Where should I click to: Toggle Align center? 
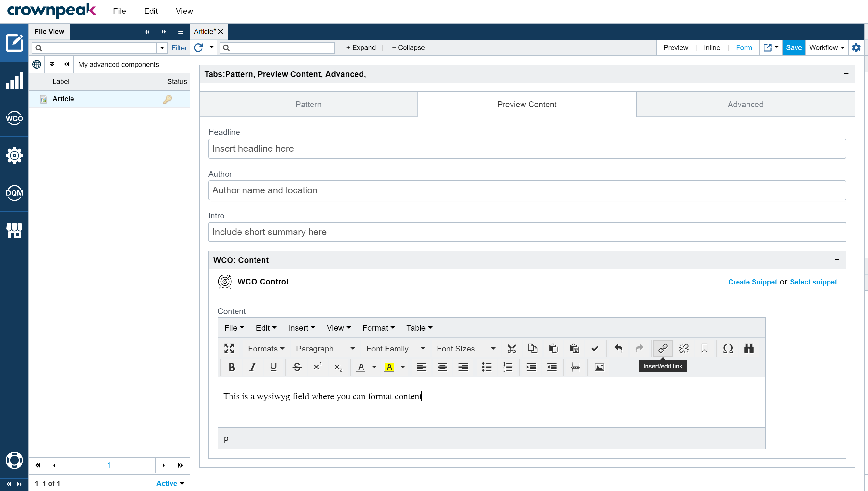pos(442,367)
